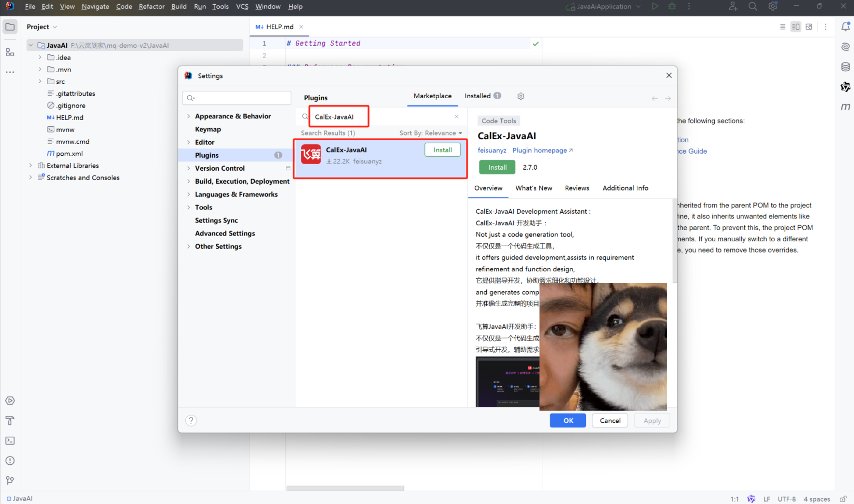
Task: Open the Settings help question mark
Action: click(x=191, y=420)
